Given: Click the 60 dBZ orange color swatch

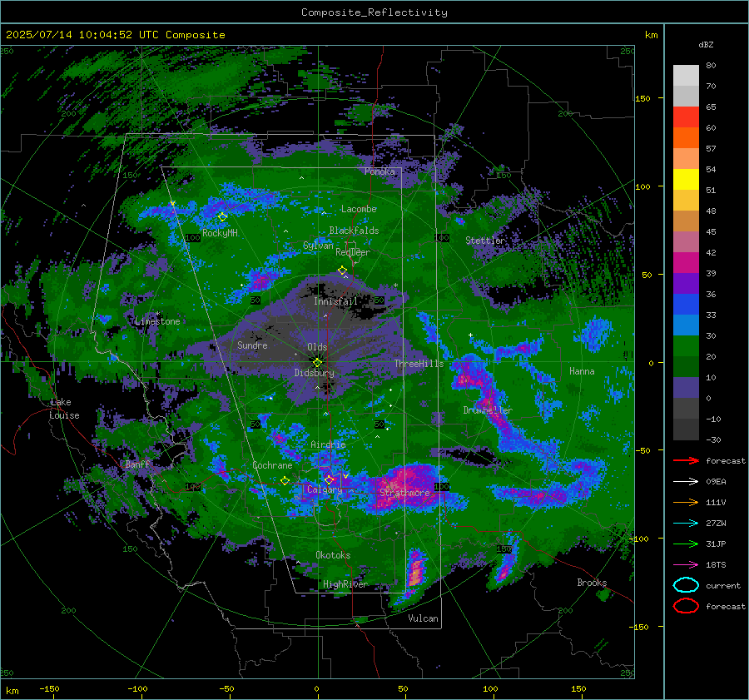Looking at the screenshot, I should (686, 138).
